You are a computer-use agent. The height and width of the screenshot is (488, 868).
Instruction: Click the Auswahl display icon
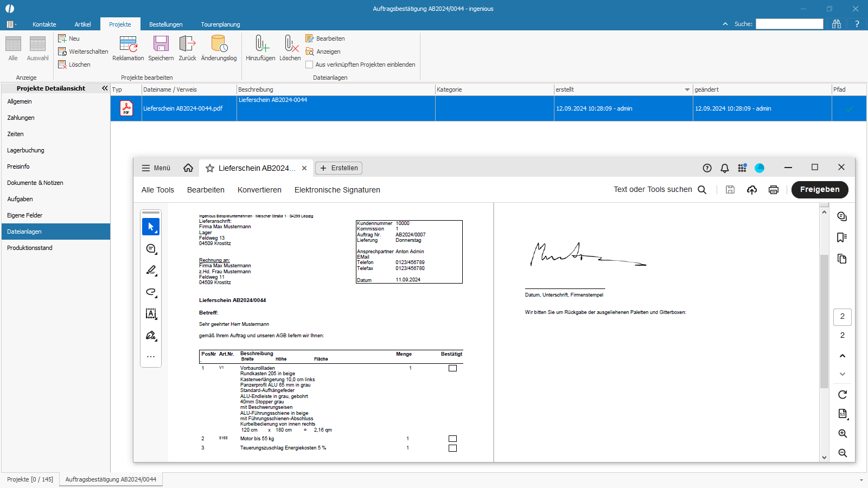pos(37,44)
